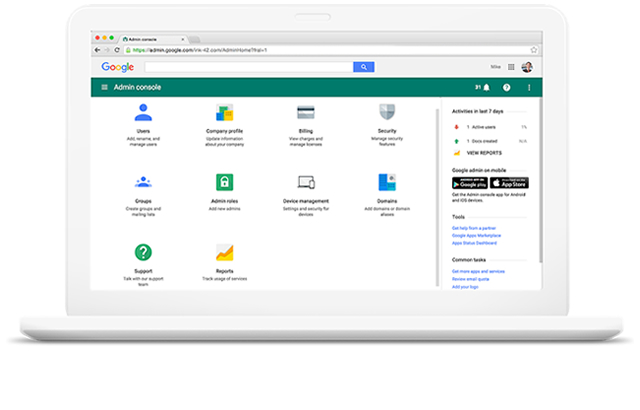Screen dimensions: 640x410
Task: Expand the three-dot more options menu
Action: click(x=529, y=87)
